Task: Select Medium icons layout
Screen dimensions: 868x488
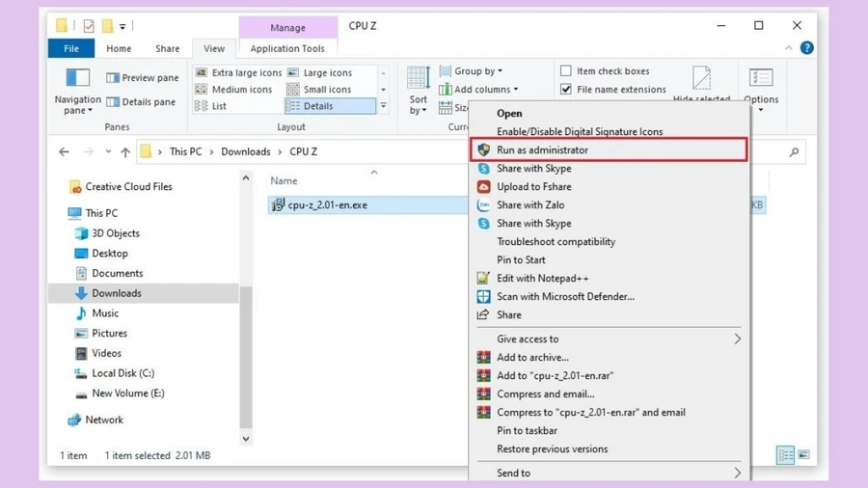Action: 233,89
